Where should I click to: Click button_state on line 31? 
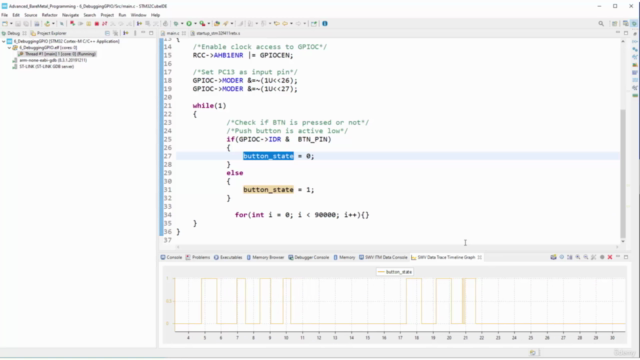[268, 190]
